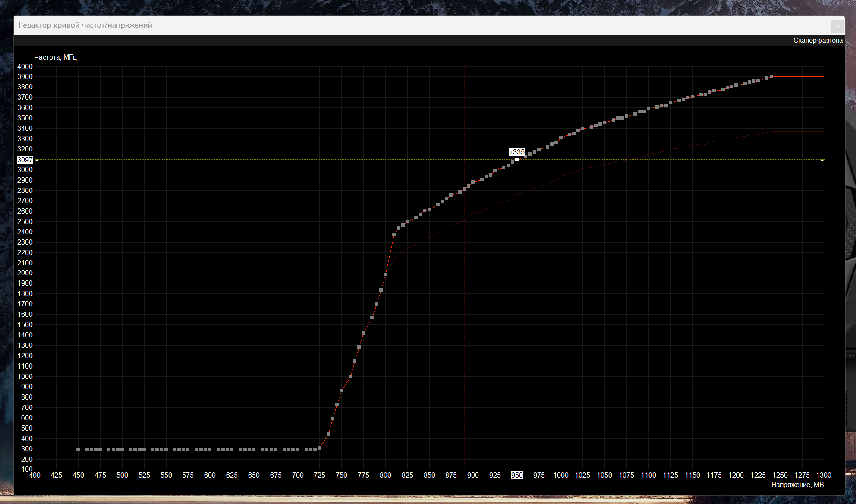Select the white highlighted curve point at 950 mV
This screenshot has width=856, height=504.
click(x=517, y=160)
